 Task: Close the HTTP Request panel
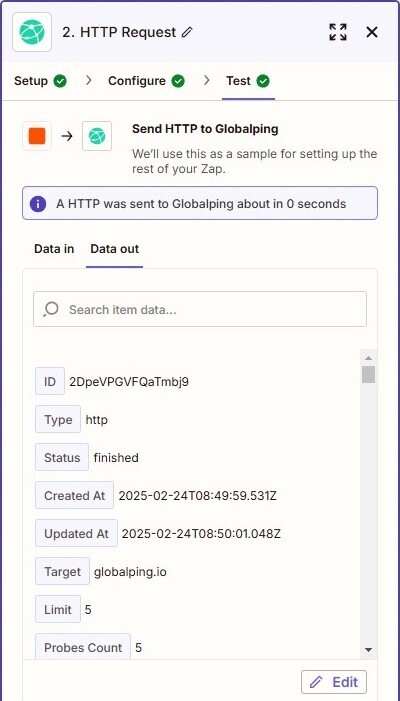pos(372,32)
